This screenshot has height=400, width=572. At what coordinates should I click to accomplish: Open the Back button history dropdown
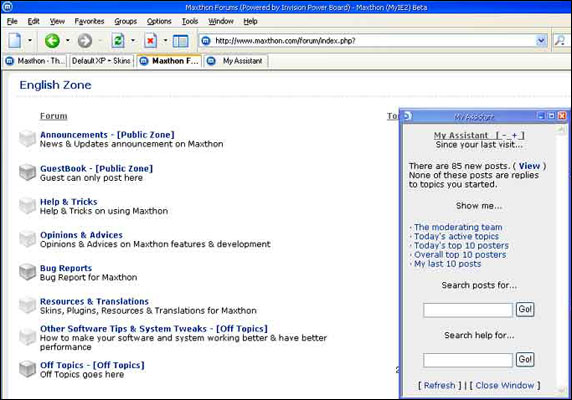pyautogui.click(x=68, y=40)
